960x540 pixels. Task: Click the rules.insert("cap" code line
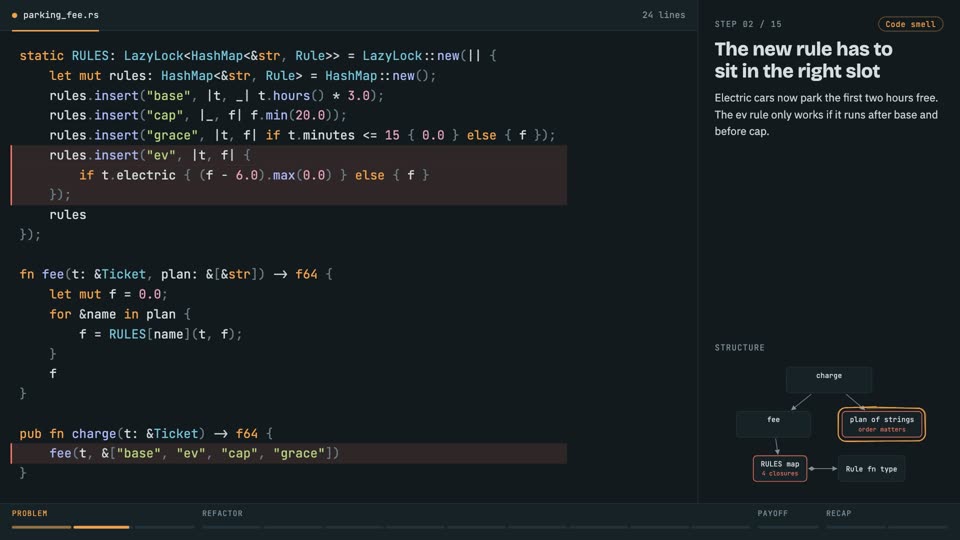point(198,115)
